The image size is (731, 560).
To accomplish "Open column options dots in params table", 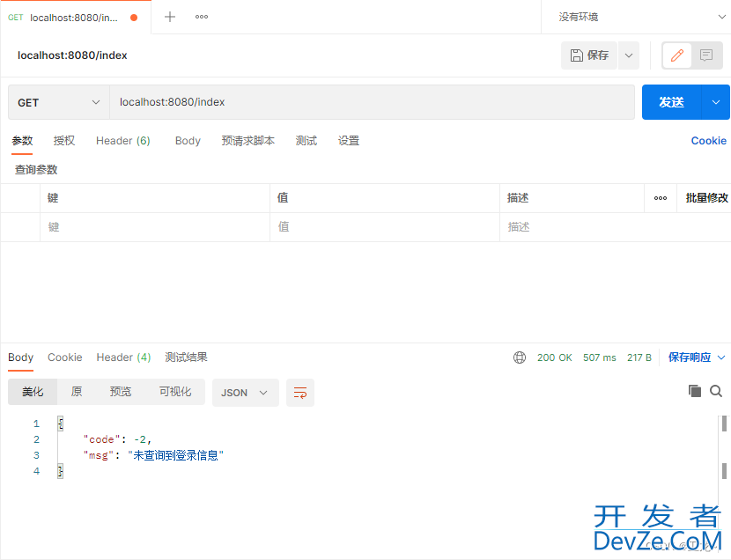I will click(x=661, y=198).
